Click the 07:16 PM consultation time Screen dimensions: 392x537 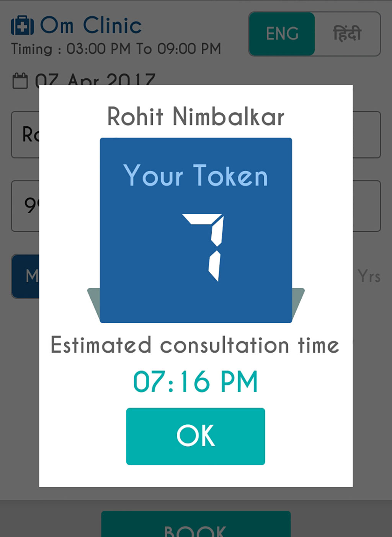[x=196, y=382]
